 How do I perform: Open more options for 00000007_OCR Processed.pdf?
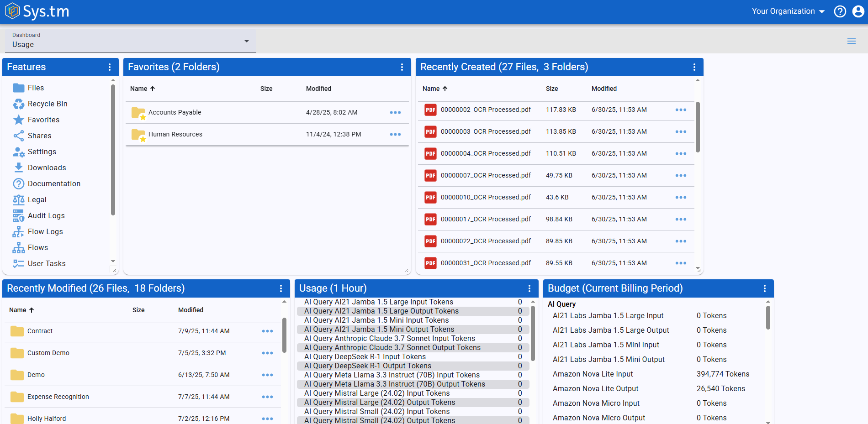(x=681, y=176)
